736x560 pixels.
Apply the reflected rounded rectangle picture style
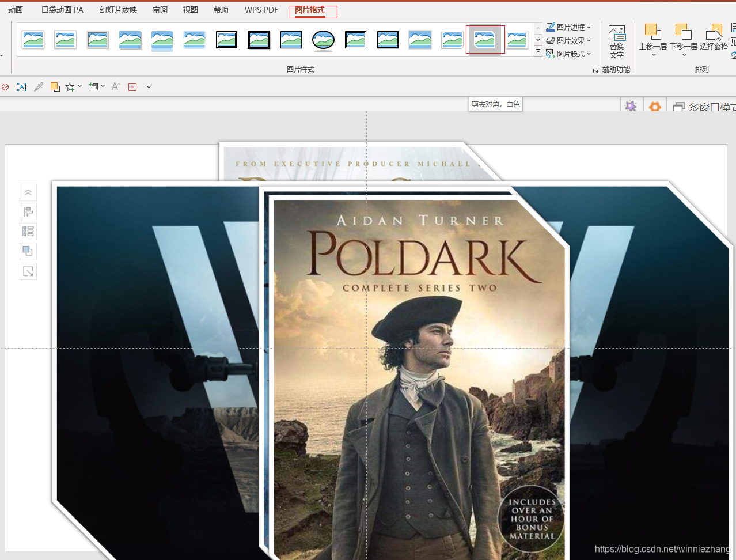[x=162, y=40]
